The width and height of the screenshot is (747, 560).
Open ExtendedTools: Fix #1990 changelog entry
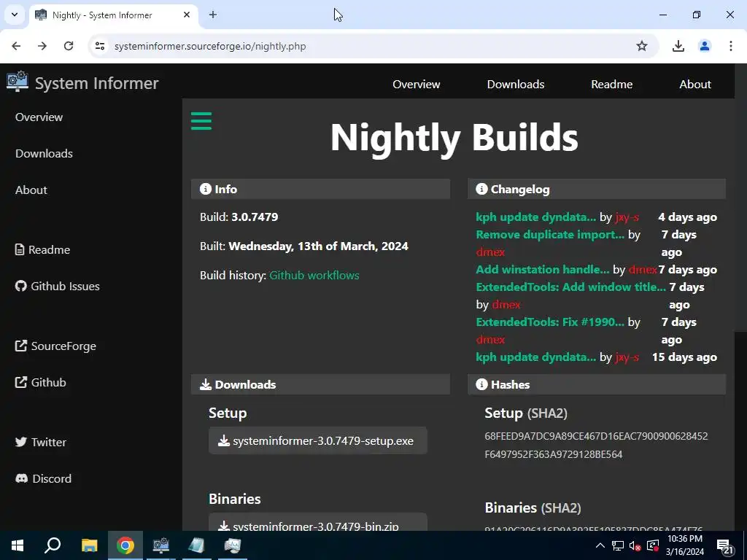550,322
